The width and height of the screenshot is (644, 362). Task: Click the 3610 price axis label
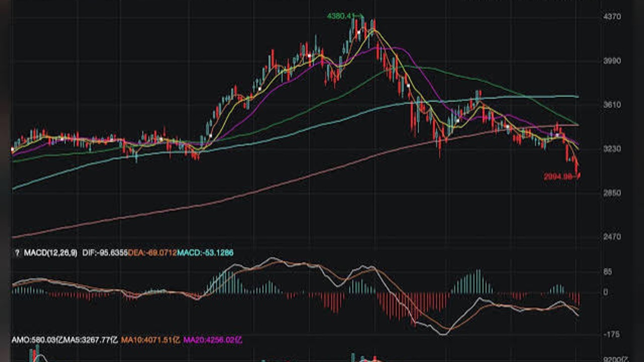(612, 105)
